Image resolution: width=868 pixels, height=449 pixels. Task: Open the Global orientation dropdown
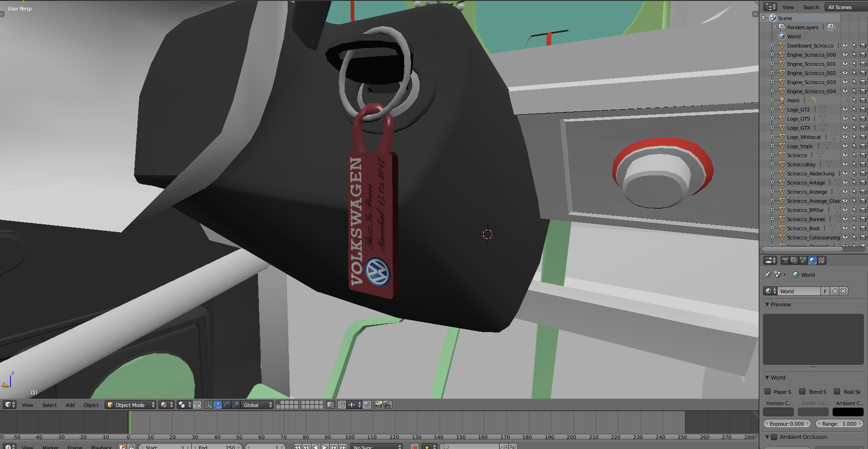tap(258, 405)
